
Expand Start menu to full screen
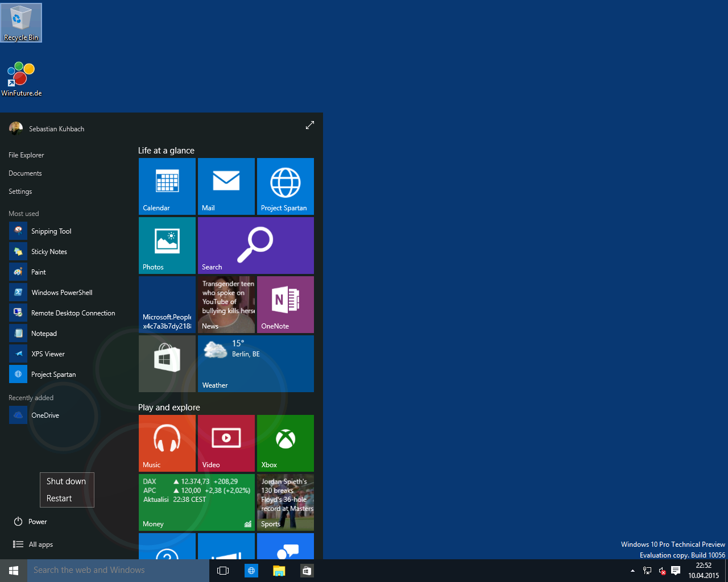point(310,125)
